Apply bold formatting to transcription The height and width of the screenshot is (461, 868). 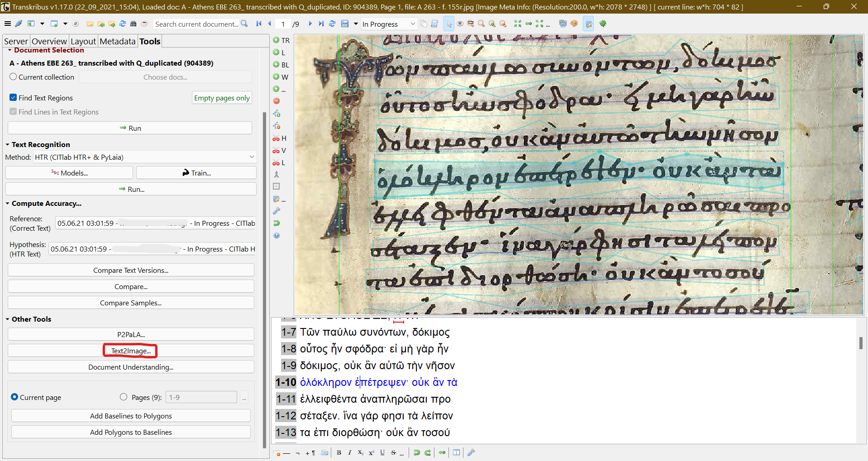339,452
